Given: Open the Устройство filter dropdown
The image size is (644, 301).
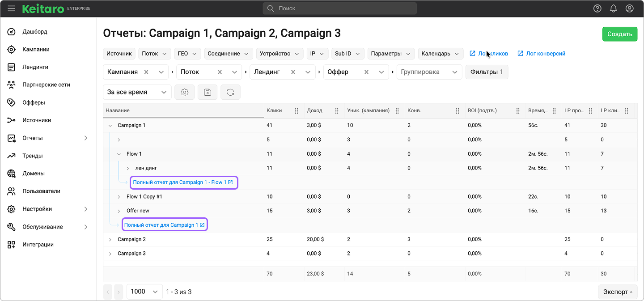Looking at the screenshot, I should (x=280, y=54).
